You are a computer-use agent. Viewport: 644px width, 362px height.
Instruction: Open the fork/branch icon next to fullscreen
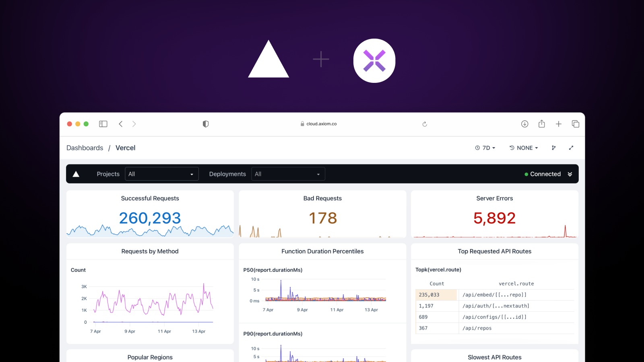(554, 148)
